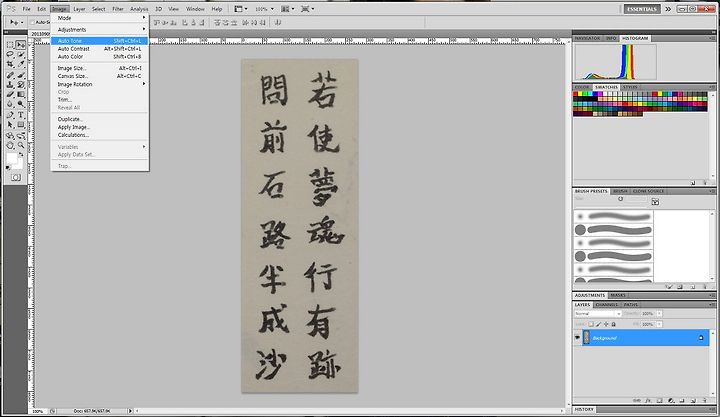Click delete layer trash icon

(704, 400)
